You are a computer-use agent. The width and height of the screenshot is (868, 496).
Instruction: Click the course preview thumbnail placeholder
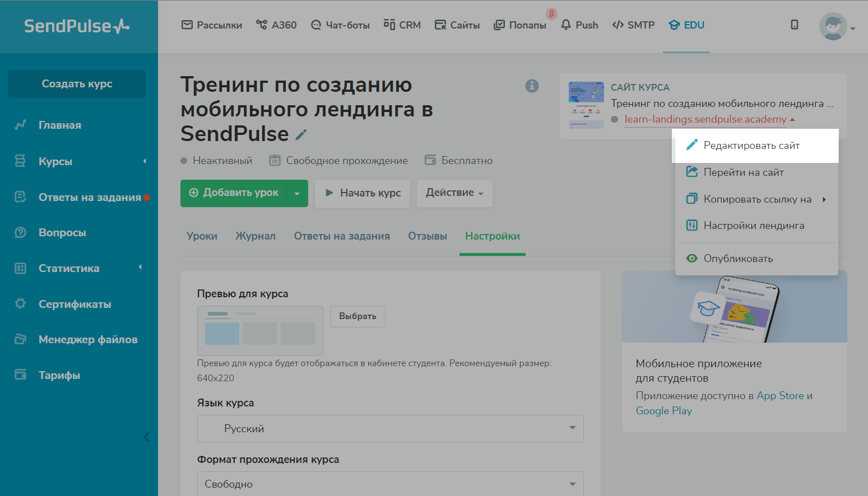coord(260,330)
